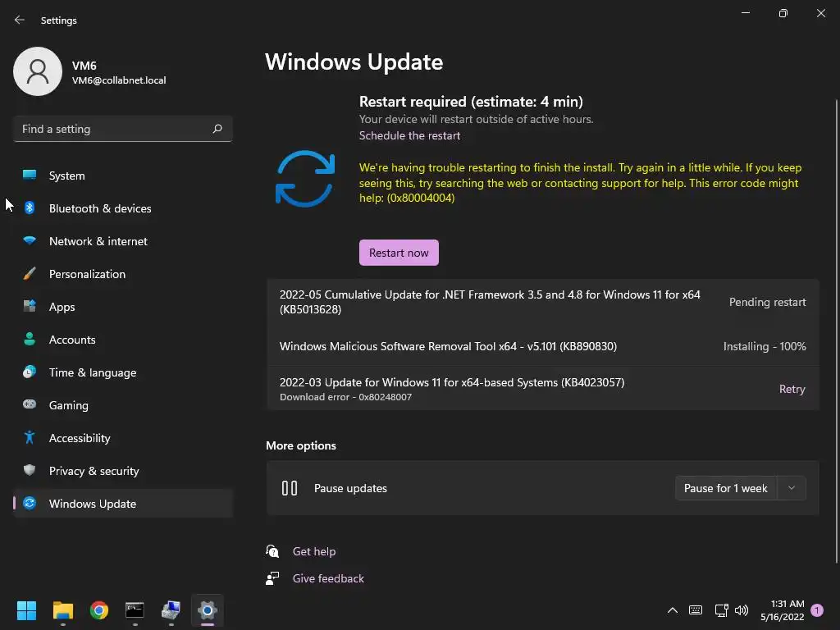
Task: Open Pause for 1 week button
Action: click(726, 488)
